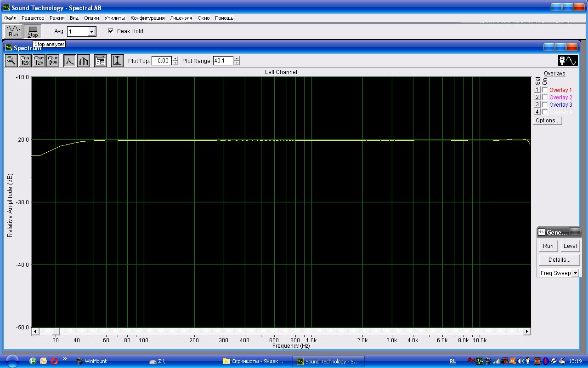Click the magic hat tray icon
This screenshot has height=368, width=588.
488,361
